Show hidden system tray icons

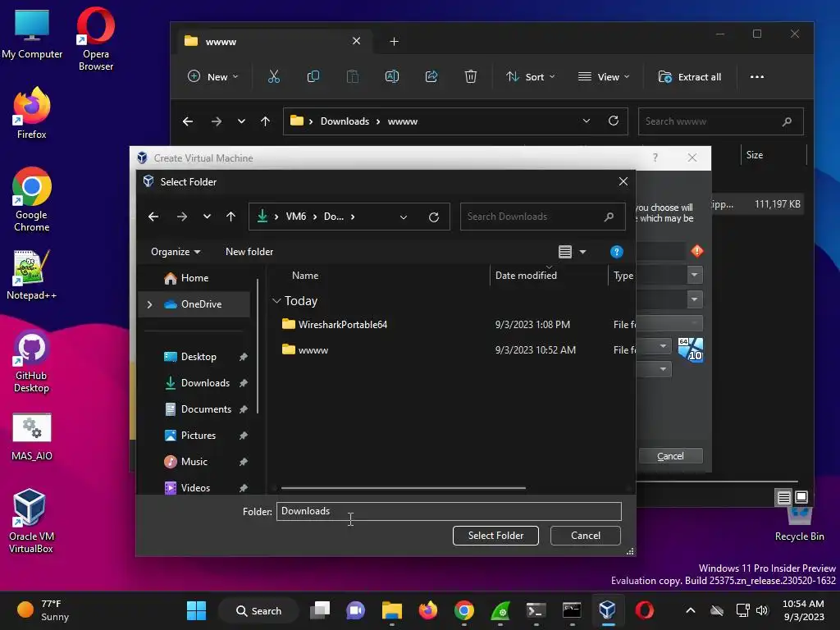tap(691, 610)
